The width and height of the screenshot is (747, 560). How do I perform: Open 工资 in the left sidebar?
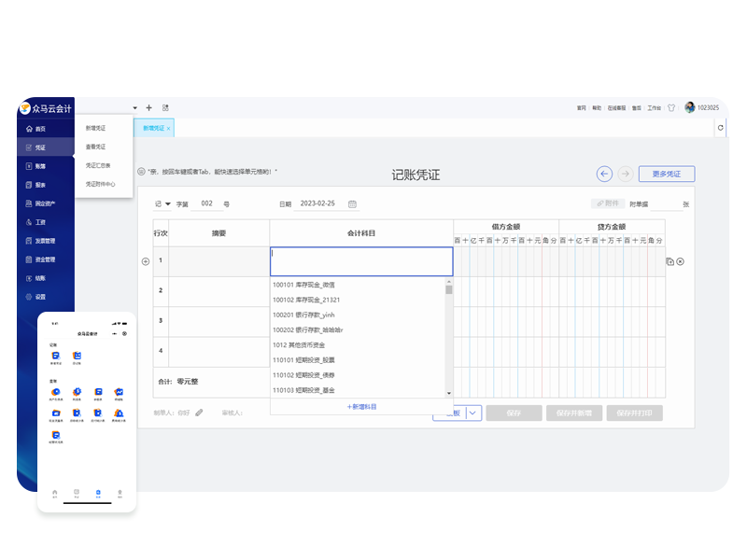click(36, 222)
